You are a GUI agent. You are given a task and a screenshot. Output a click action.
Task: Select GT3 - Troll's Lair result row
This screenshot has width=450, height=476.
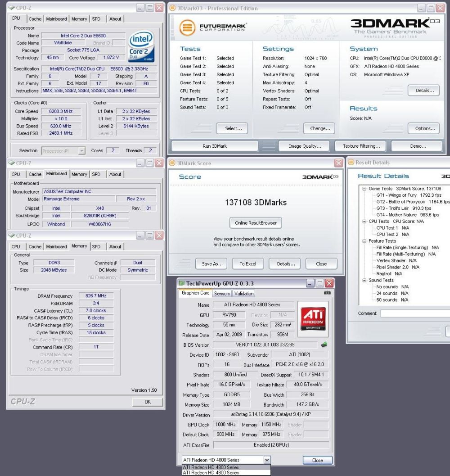[404, 208]
